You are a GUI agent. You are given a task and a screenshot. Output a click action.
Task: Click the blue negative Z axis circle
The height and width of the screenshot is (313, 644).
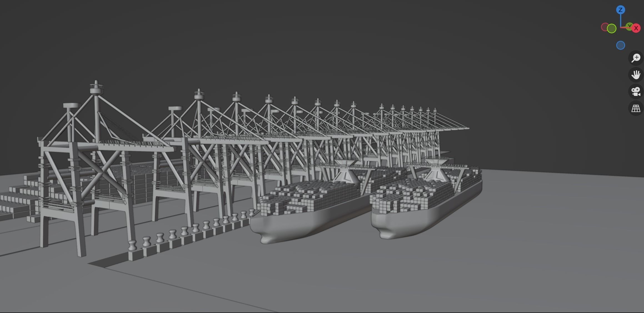click(620, 45)
